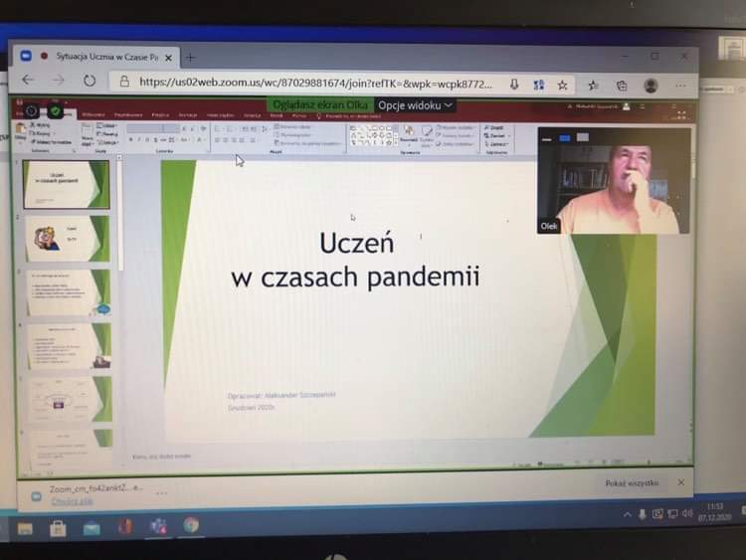
Task: Open the Przejścia ribbon tab
Action: pyautogui.click(x=160, y=115)
